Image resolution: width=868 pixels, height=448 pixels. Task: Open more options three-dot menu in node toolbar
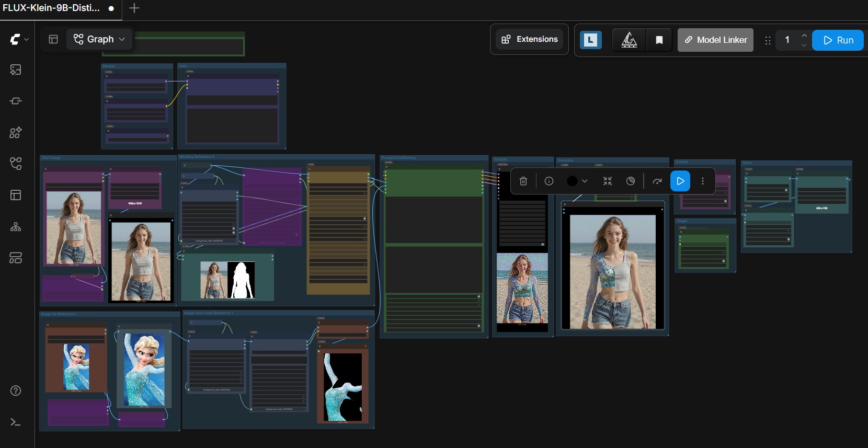coord(703,181)
